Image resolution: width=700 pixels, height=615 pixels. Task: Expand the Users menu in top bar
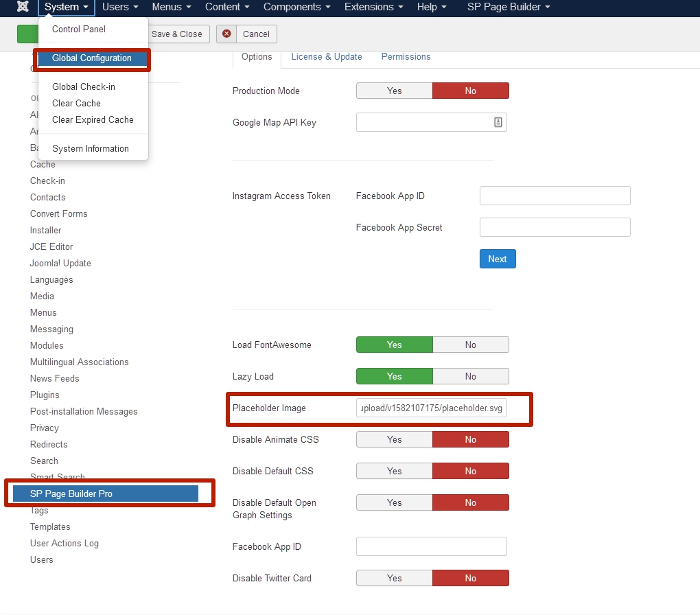(x=120, y=8)
